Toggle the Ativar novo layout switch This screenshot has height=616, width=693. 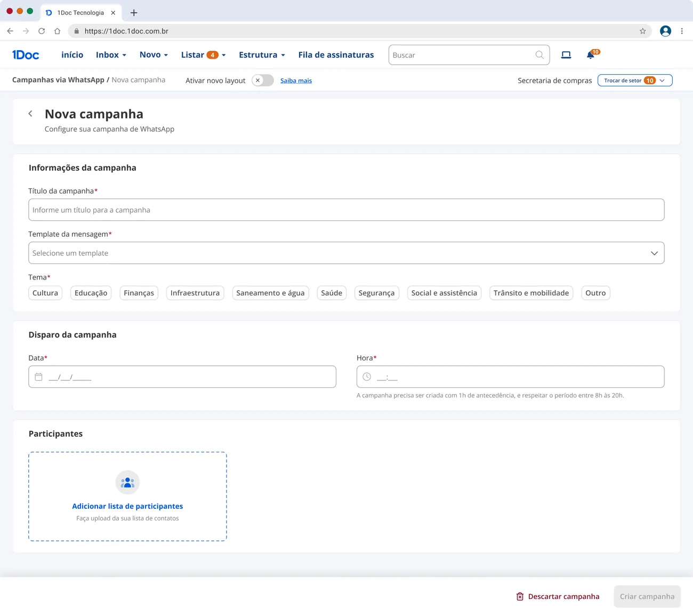[x=262, y=81]
